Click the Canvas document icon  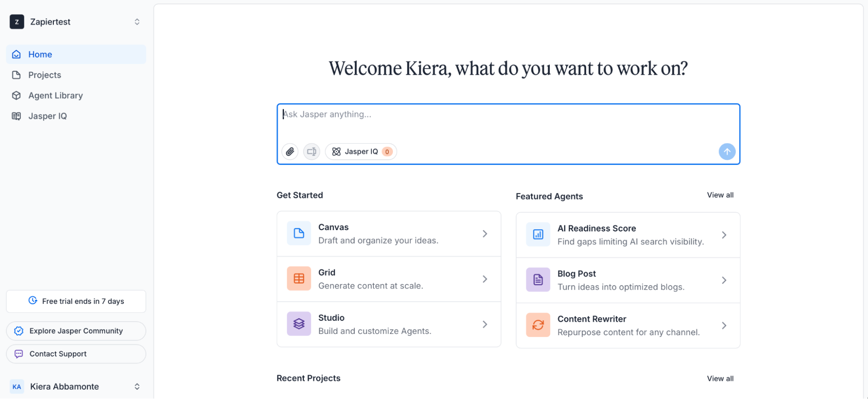(x=299, y=233)
